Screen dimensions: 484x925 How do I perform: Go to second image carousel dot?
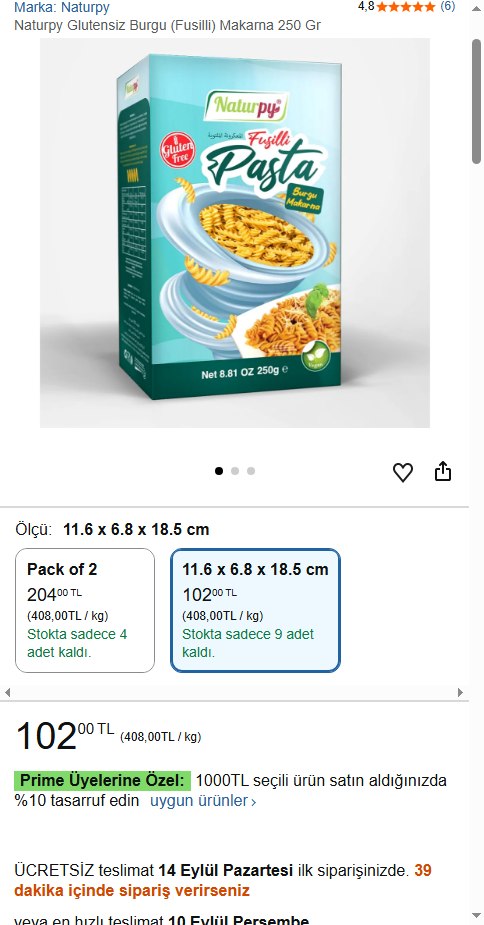click(235, 471)
